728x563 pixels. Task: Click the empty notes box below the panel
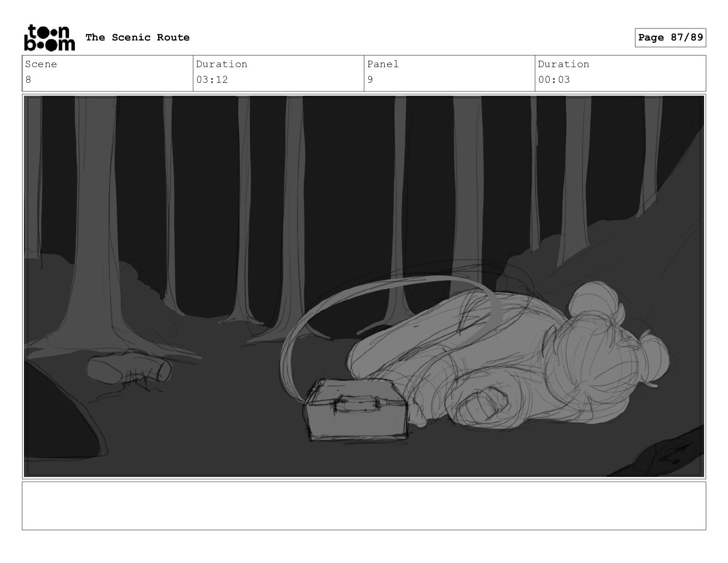[x=364, y=506]
